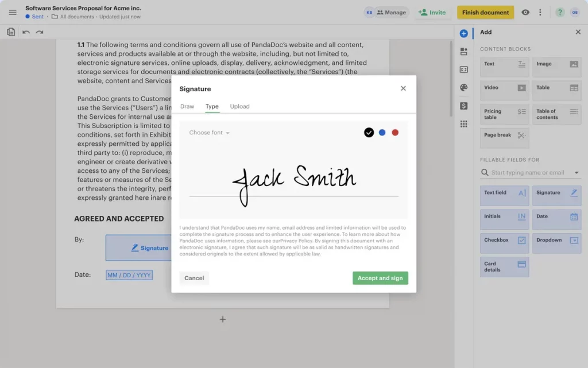
Task: Close the Add panel
Action: tap(578, 32)
